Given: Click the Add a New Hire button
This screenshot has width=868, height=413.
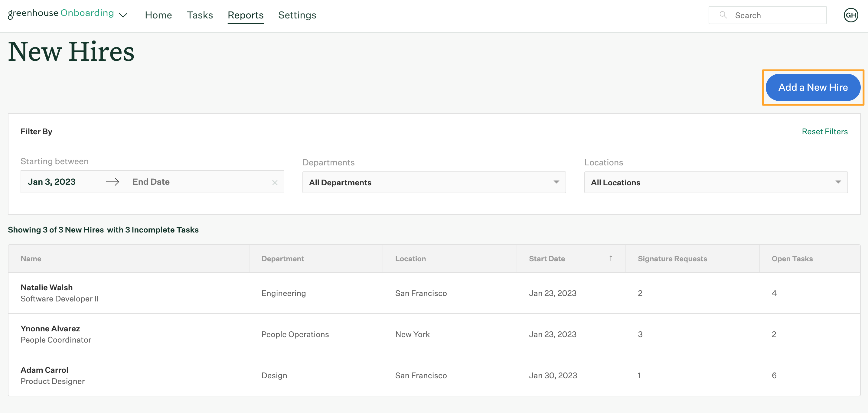Looking at the screenshot, I should pos(813,87).
